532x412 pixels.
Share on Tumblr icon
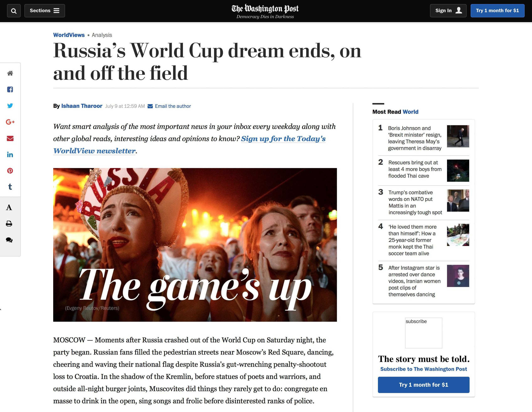10,187
